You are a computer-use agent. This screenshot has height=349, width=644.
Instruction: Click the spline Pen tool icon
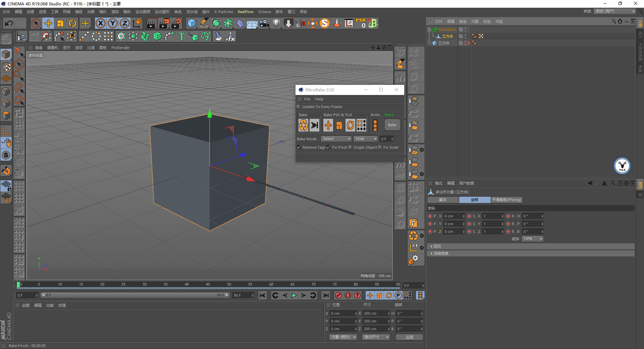click(204, 23)
